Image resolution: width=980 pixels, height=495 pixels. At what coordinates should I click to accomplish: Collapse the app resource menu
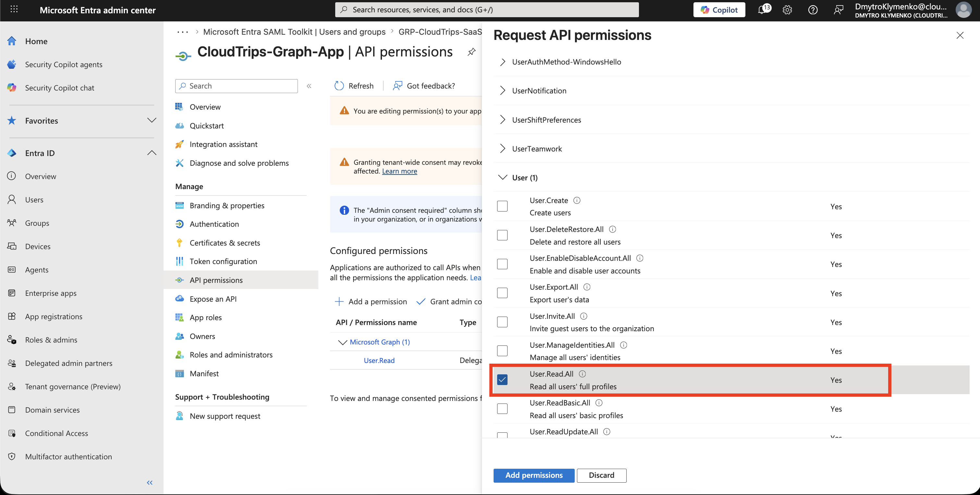[309, 86]
